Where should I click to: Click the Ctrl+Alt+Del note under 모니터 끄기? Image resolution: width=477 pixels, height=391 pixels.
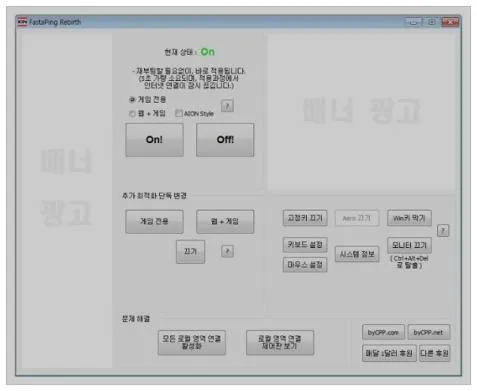pyautogui.click(x=409, y=262)
